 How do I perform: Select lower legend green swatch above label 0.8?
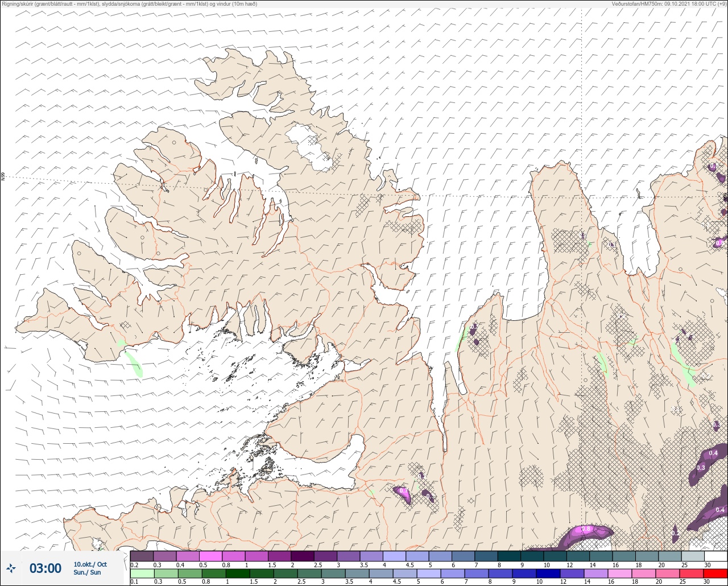(x=214, y=573)
